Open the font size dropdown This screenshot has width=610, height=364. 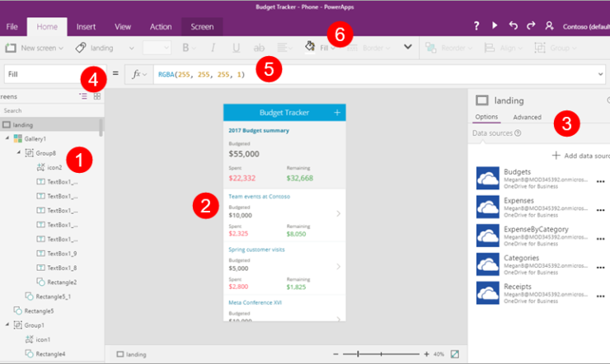click(x=157, y=48)
